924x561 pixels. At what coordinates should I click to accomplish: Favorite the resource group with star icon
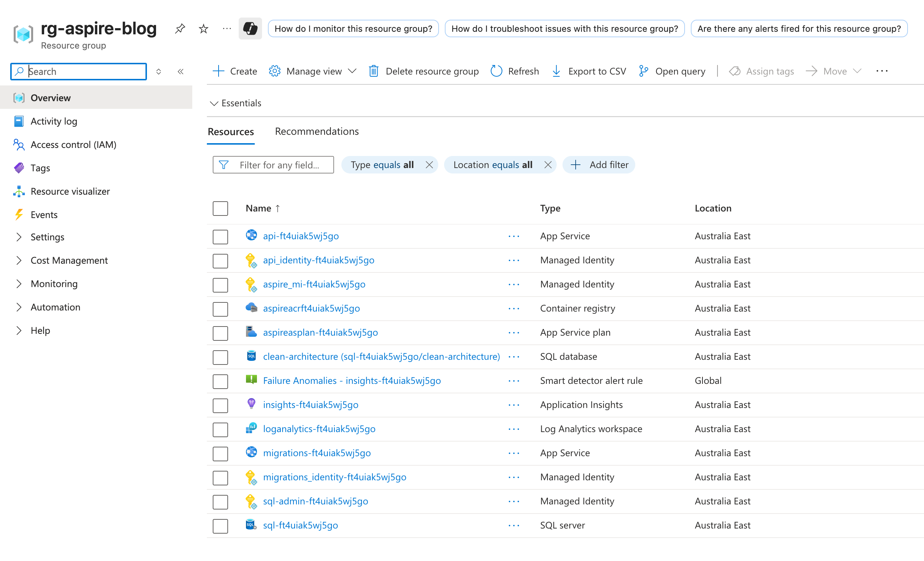[x=203, y=28]
